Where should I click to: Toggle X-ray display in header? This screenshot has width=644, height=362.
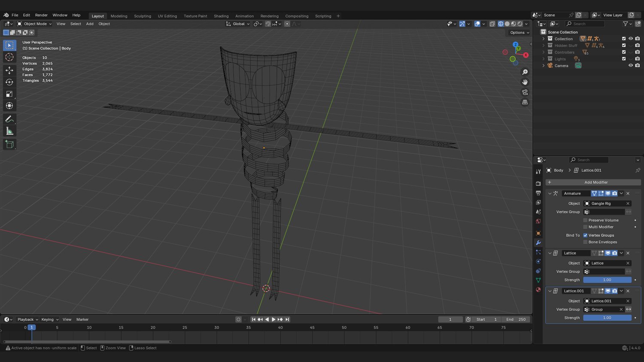pyautogui.click(x=492, y=24)
